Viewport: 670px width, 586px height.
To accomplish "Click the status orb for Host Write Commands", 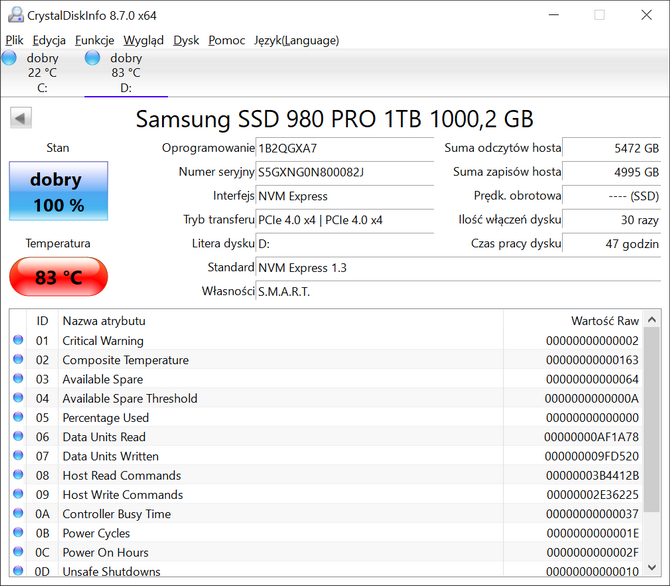I will coord(18,494).
